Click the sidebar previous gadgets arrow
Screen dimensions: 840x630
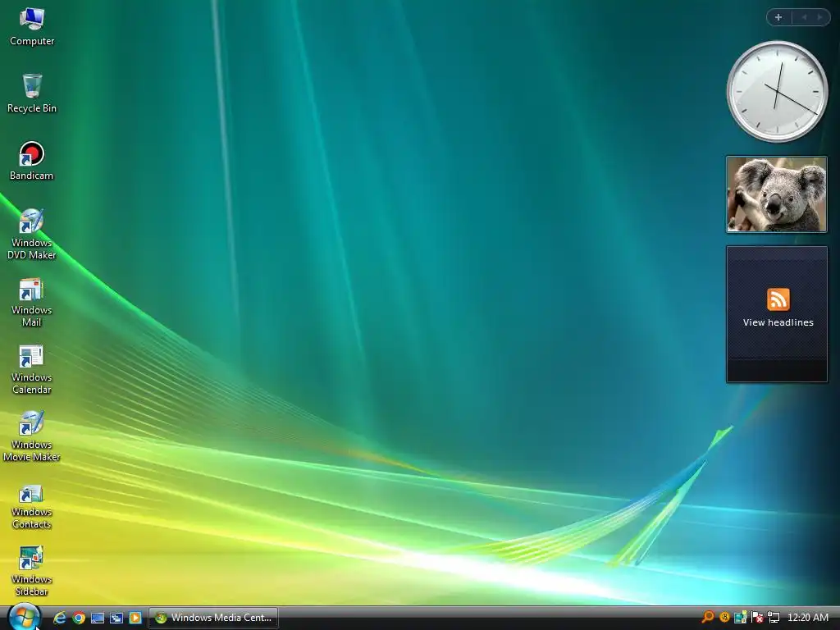804,17
